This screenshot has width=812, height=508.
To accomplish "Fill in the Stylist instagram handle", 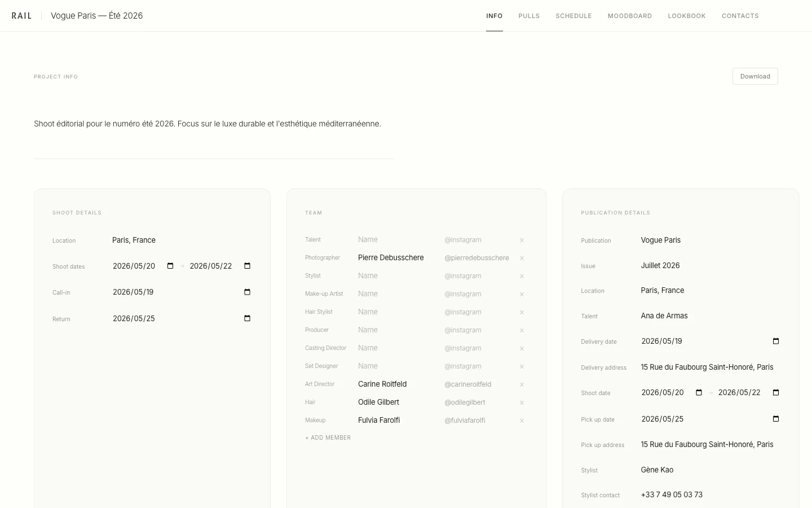I will pos(478,276).
